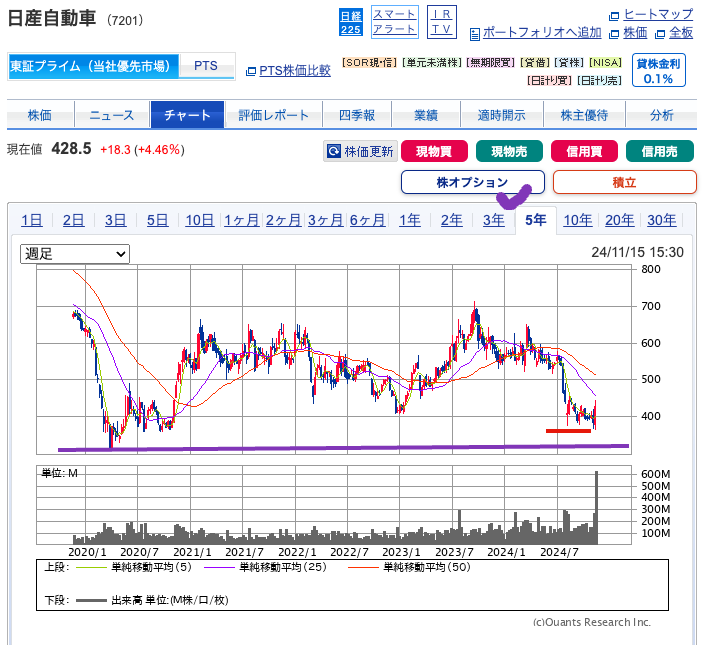Click the tall volume bar at chart end
Viewport: 705px width, 645px height.
tap(597, 507)
